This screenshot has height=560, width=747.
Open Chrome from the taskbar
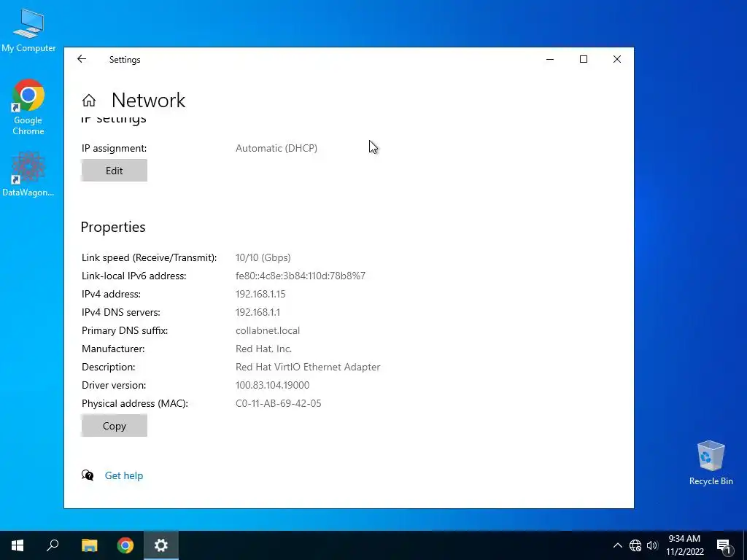(125, 545)
